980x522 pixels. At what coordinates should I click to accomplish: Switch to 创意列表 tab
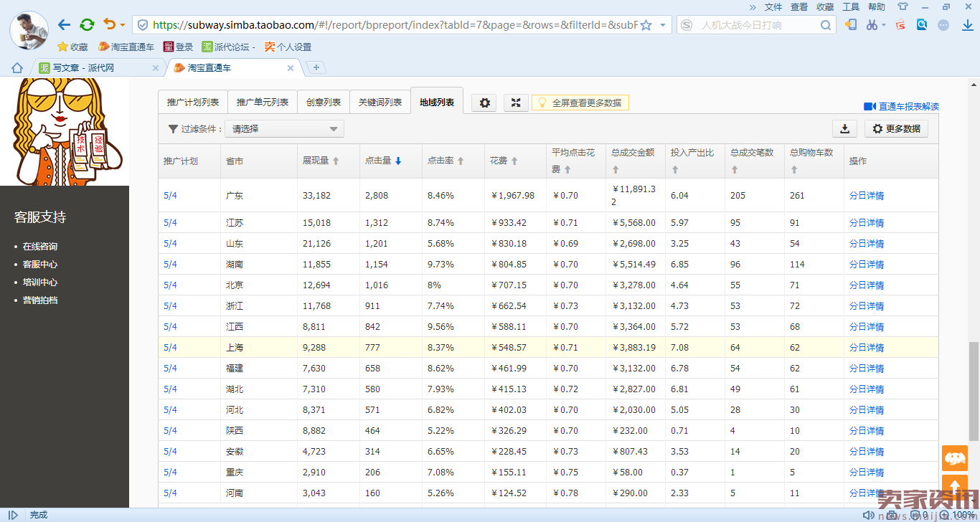(x=324, y=102)
